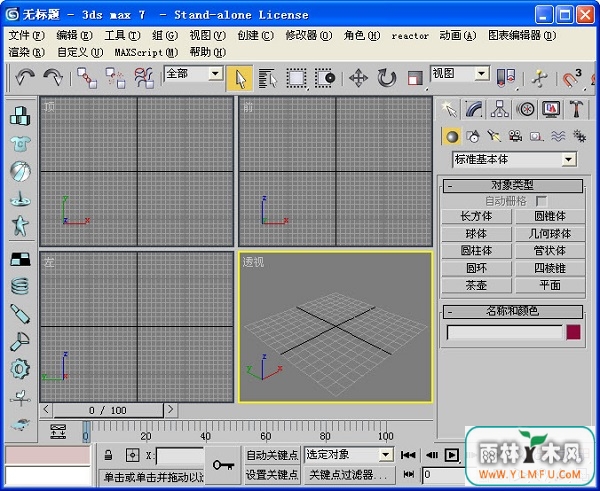
Task: Open the Modify panel tab
Action: (474, 109)
